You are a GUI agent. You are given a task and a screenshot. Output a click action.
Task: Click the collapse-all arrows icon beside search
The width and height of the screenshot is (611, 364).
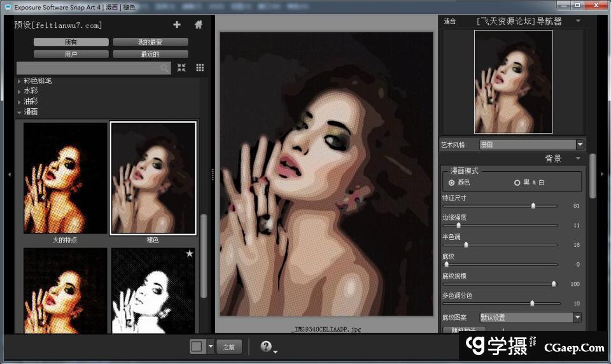tap(181, 68)
